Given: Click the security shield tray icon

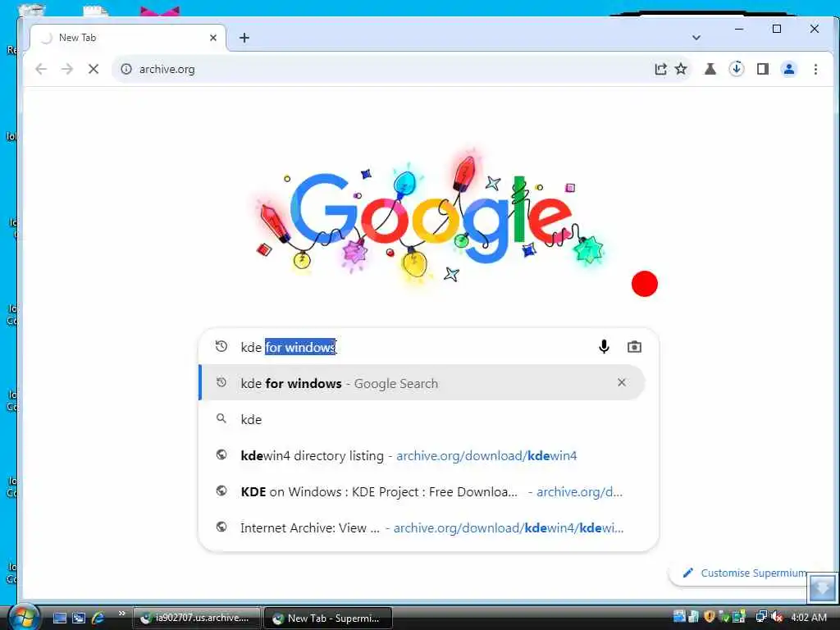Looking at the screenshot, I should pos(710,617).
